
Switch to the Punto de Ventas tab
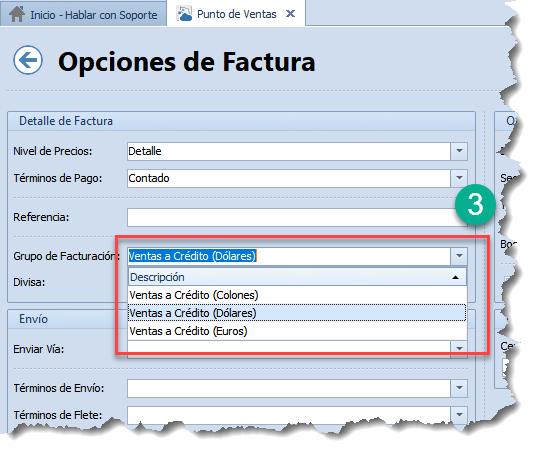pyautogui.click(x=236, y=14)
